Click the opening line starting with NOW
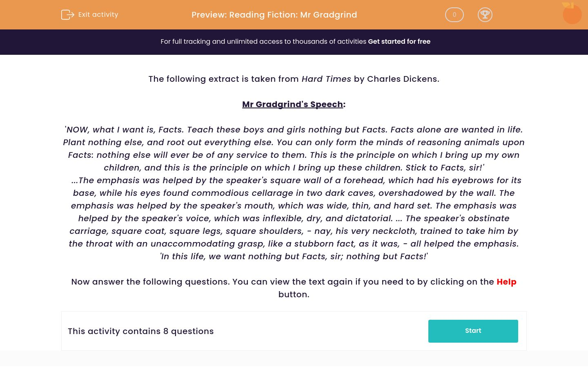588x368 pixels. pyautogui.click(x=294, y=130)
